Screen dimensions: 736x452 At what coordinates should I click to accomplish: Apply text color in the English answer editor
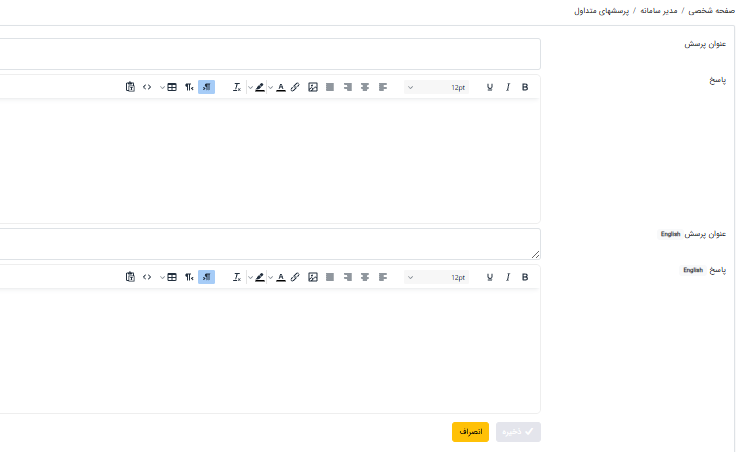(x=281, y=277)
